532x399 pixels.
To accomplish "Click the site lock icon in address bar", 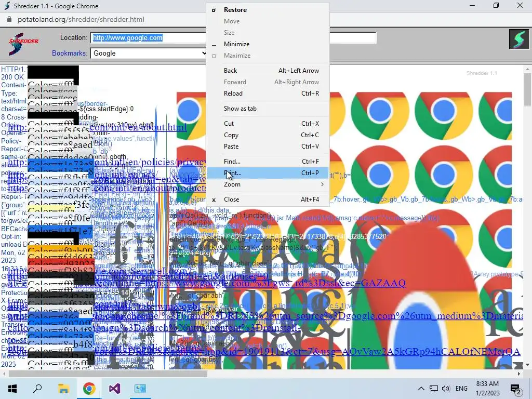I will coord(9,19).
